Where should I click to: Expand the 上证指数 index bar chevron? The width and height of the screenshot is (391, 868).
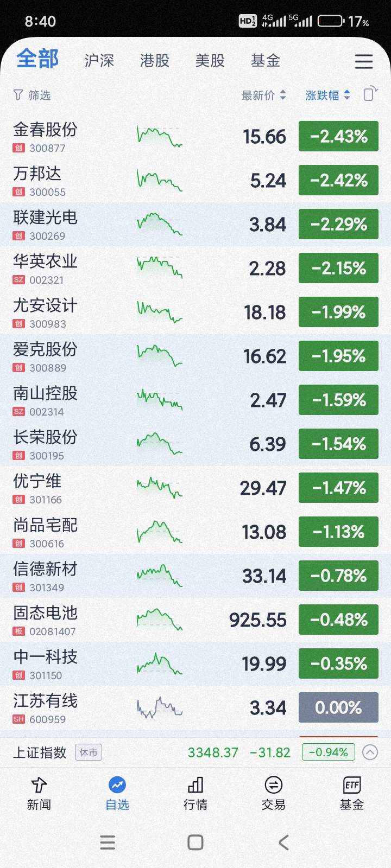(x=370, y=752)
